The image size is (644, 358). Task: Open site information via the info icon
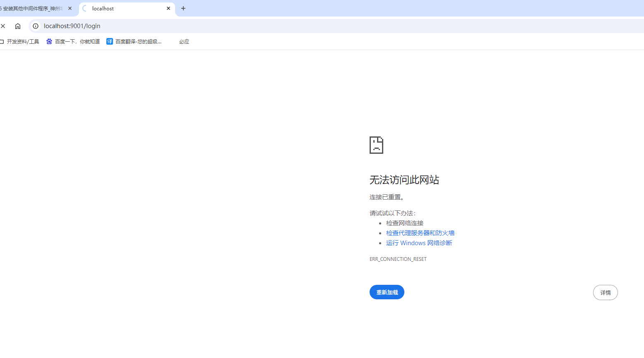pyautogui.click(x=35, y=26)
